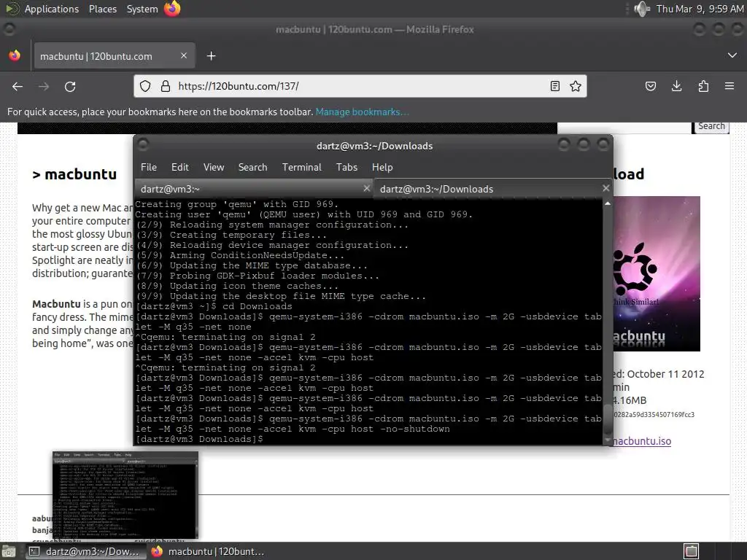Image resolution: width=747 pixels, height=560 pixels.
Task: Click forward arrow in Firefox toolbar
Action: (x=44, y=86)
